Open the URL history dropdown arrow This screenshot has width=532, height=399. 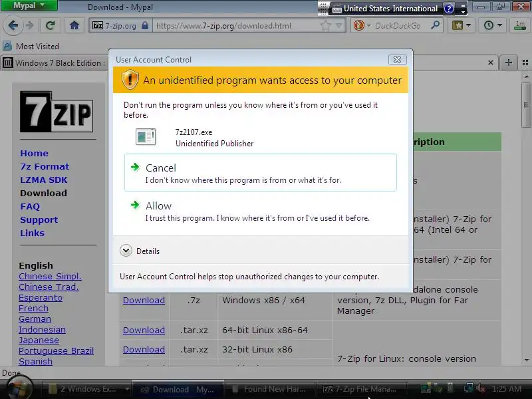coord(338,25)
